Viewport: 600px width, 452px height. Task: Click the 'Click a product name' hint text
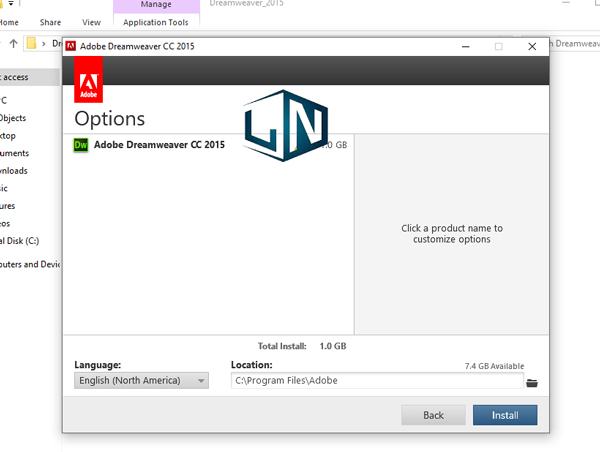tap(452, 233)
